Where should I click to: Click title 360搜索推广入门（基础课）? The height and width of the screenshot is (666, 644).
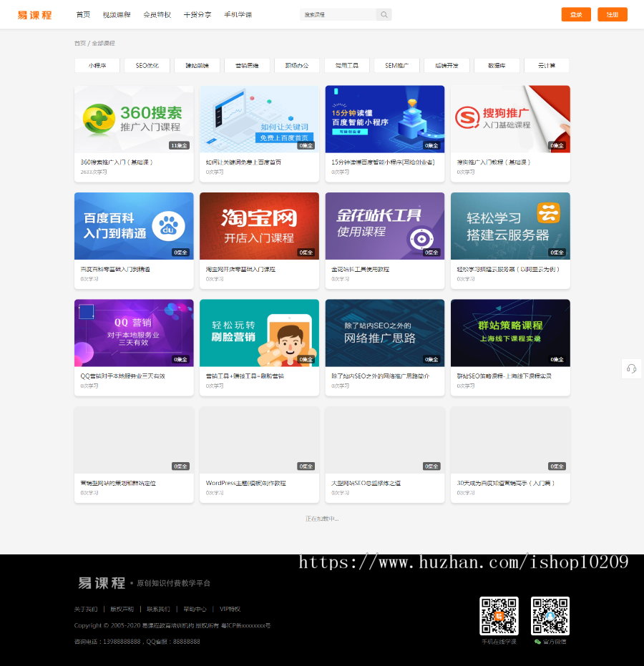point(117,162)
